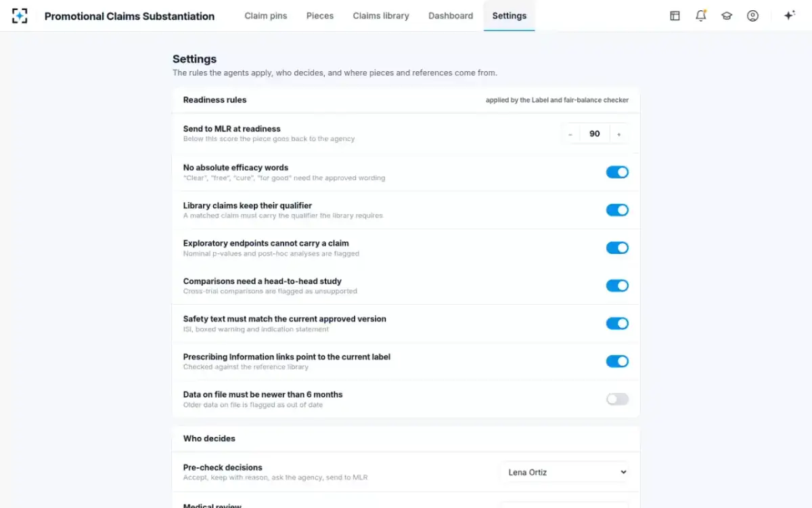
Task: Open the AI sparkle assistant icon
Action: pos(789,16)
